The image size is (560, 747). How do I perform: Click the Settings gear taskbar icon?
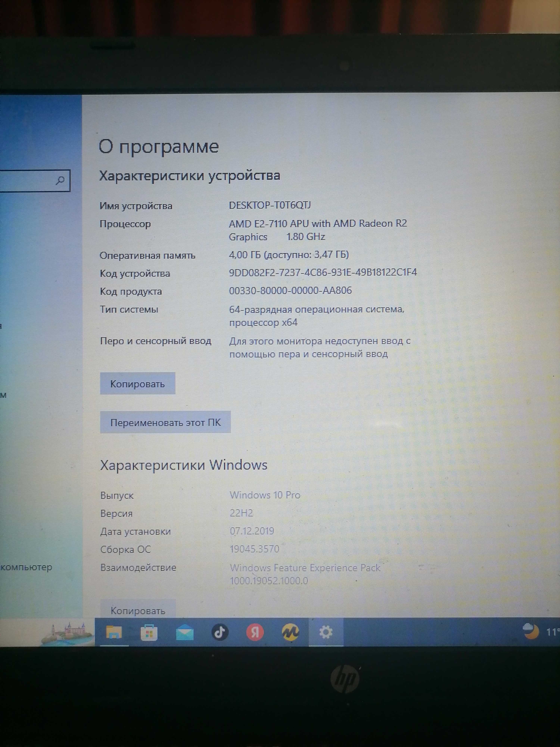[x=326, y=632]
